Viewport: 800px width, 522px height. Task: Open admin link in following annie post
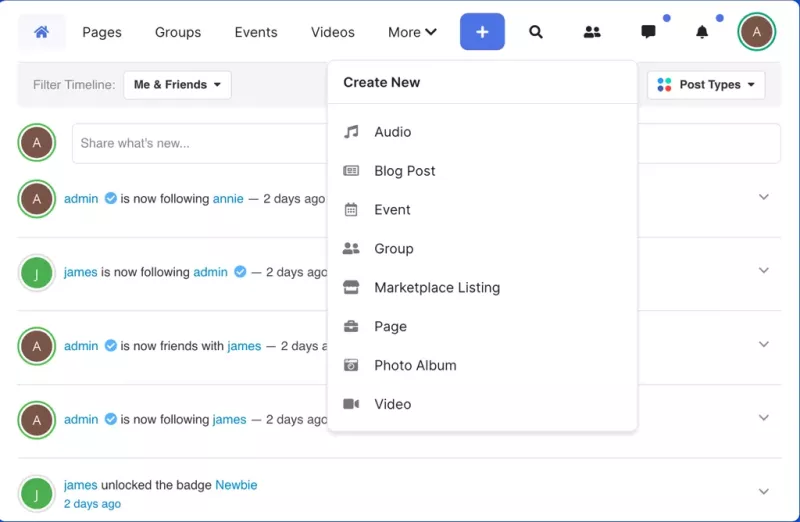coord(81,198)
